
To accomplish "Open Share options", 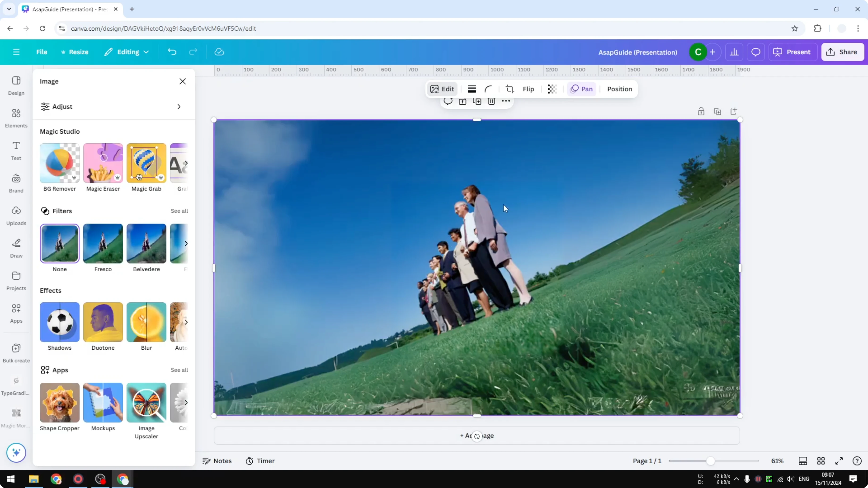I will point(843,52).
